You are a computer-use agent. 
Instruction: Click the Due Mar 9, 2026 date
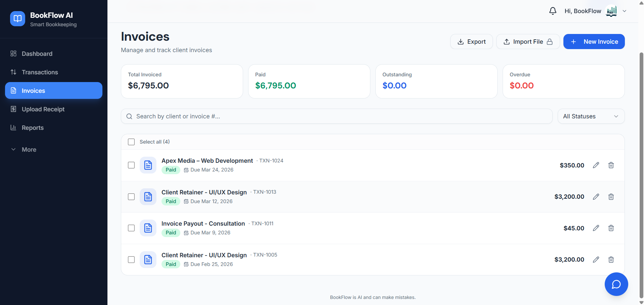pos(210,233)
